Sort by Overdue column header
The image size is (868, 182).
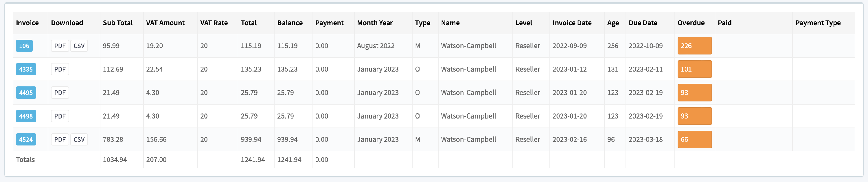(691, 23)
